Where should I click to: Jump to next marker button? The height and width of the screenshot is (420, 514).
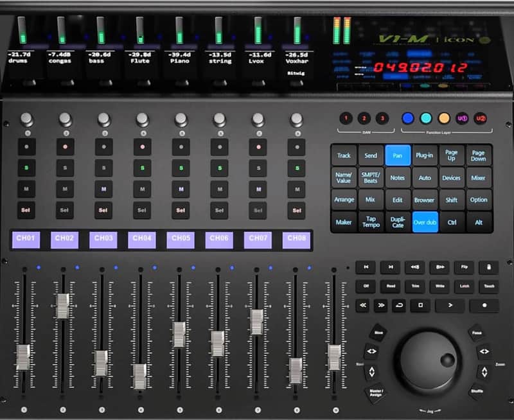(x=391, y=267)
